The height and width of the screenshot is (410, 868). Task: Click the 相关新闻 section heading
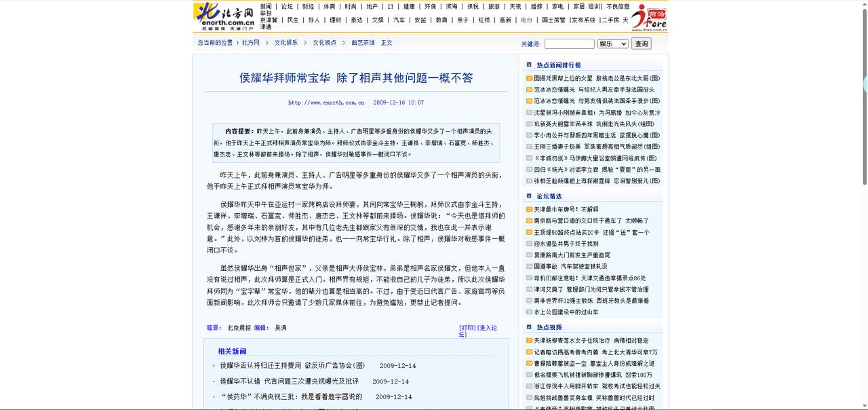tap(232, 352)
